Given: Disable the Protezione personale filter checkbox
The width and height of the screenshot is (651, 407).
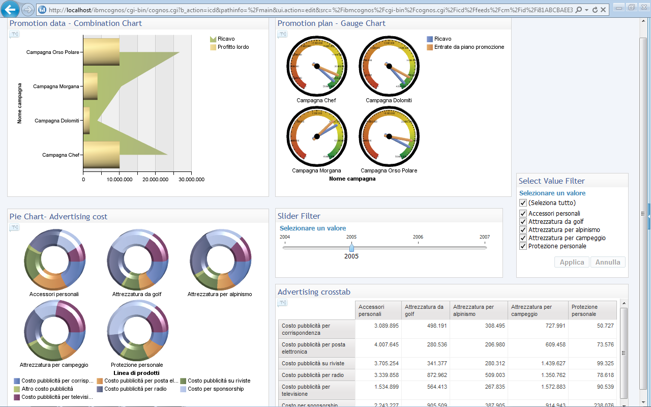Looking at the screenshot, I should 523,246.
